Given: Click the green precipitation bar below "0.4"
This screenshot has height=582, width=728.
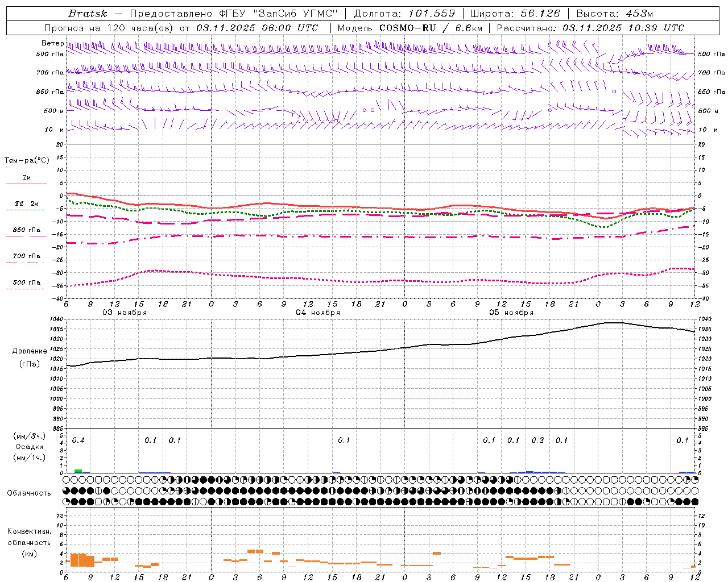Looking at the screenshot, I should (x=78, y=471).
